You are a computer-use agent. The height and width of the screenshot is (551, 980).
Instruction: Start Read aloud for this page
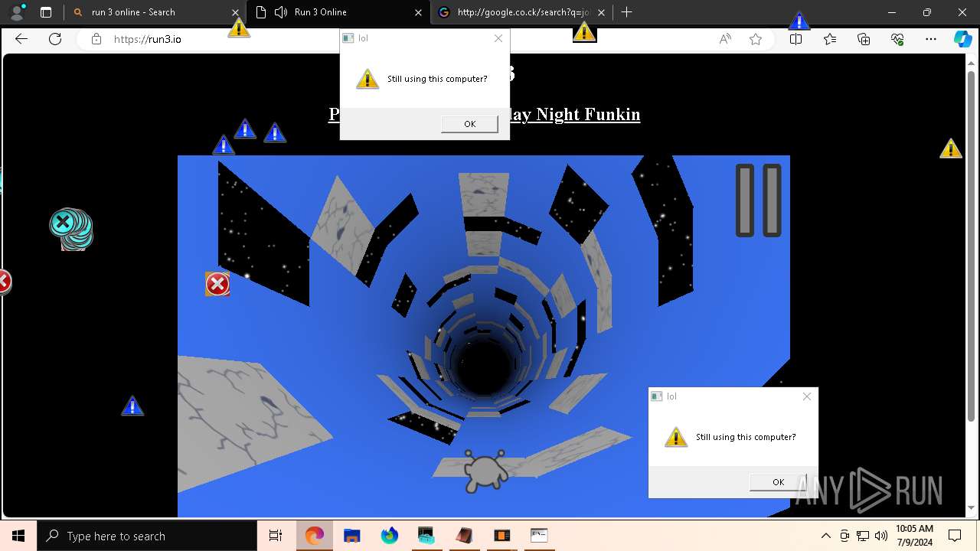pyautogui.click(x=725, y=39)
